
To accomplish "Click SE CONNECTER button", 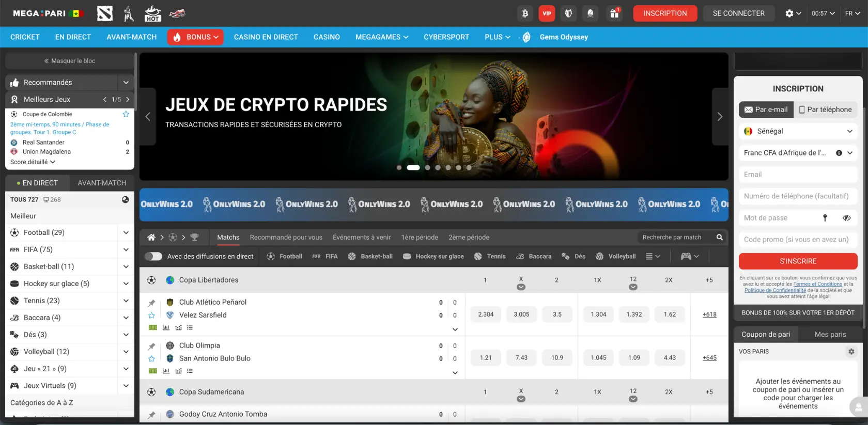I will pos(739,13).
